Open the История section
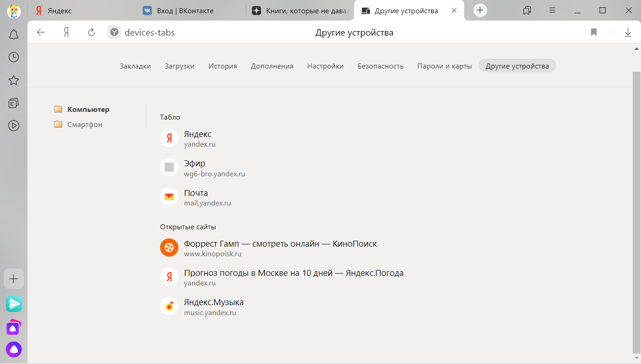 [x=223, y=66]
